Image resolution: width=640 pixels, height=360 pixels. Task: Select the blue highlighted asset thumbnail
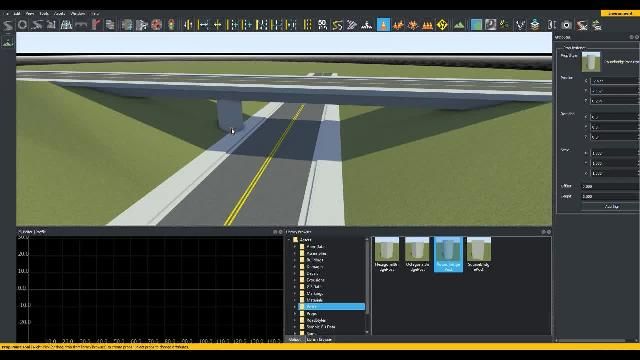click(448, 254)
